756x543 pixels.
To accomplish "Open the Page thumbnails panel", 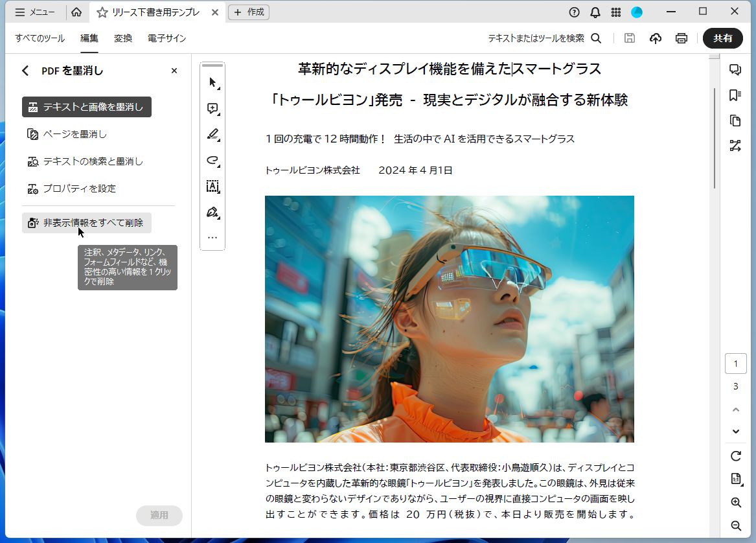I will [735, 121].
